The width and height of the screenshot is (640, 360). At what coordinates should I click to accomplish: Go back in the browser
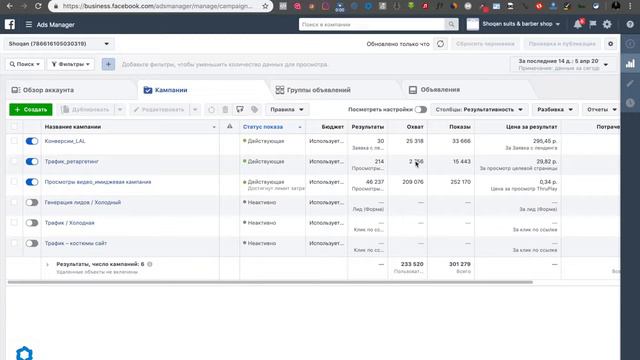tap(9, 6)
